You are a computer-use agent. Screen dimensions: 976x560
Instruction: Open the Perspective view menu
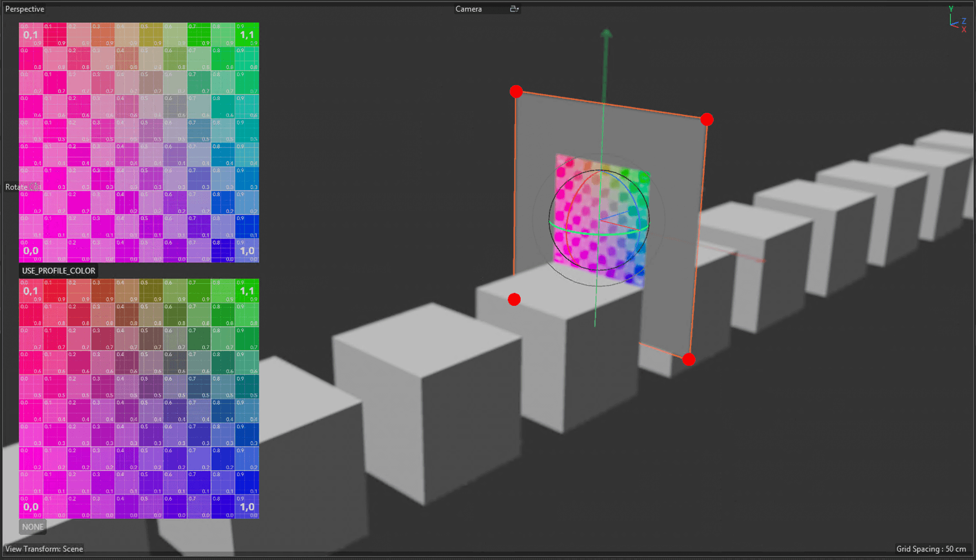pos(25,9)
